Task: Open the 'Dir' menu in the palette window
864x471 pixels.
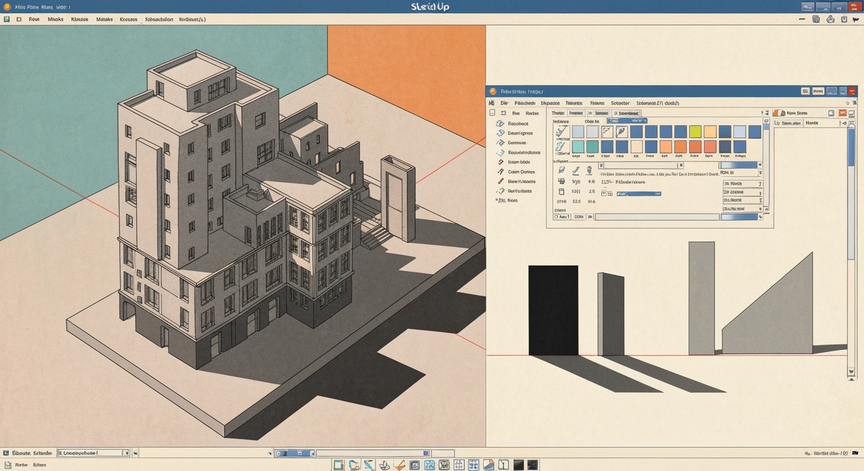Action: 504,103
